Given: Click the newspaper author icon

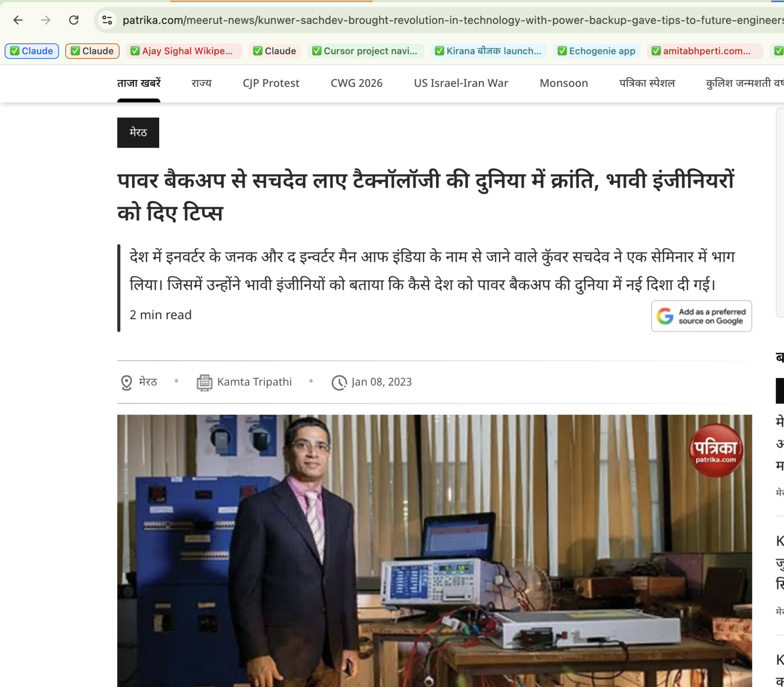Looking at the screenshot, I should [205, 382].
